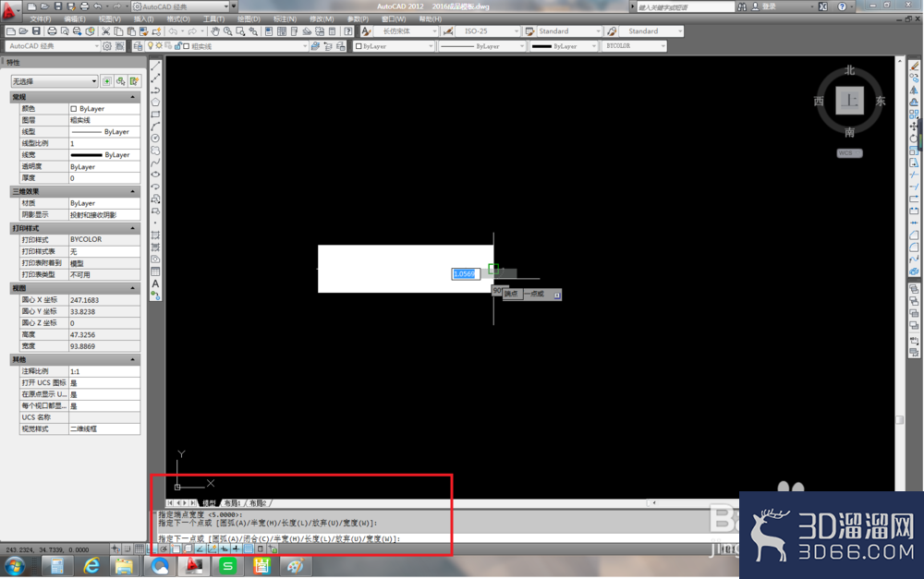Screen dimensions: 924x579
Task: Open the 修改(M) menu
Action: point(322,18)
